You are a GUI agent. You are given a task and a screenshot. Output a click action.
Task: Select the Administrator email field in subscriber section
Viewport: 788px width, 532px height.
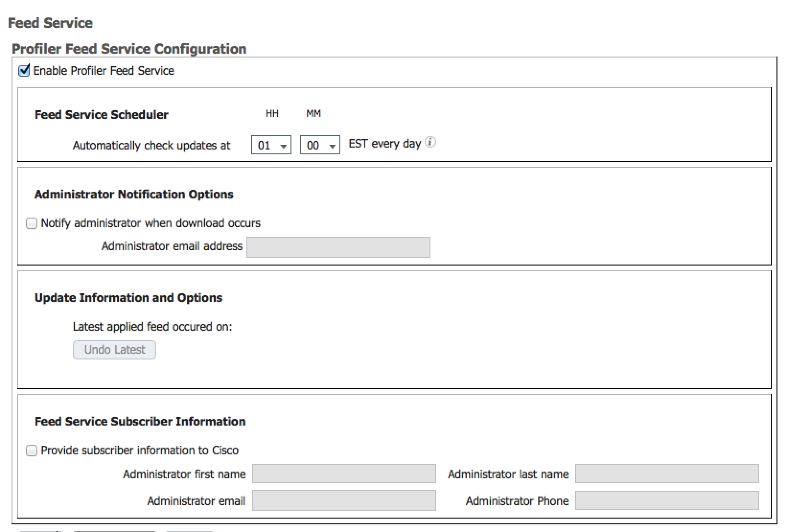coord(344,500)
